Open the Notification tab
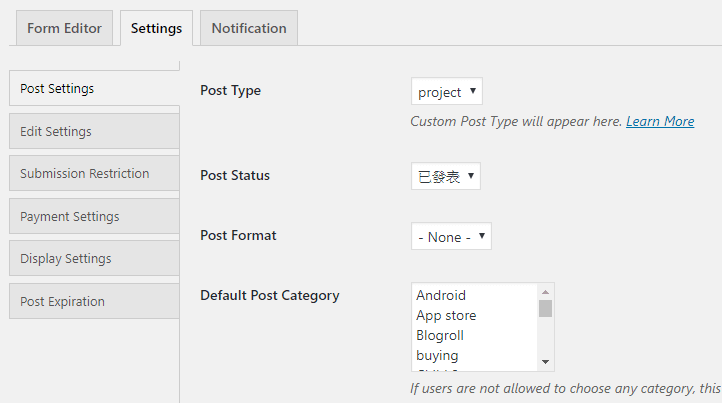This screenshot has height=403, width=722. pos(248,28)
